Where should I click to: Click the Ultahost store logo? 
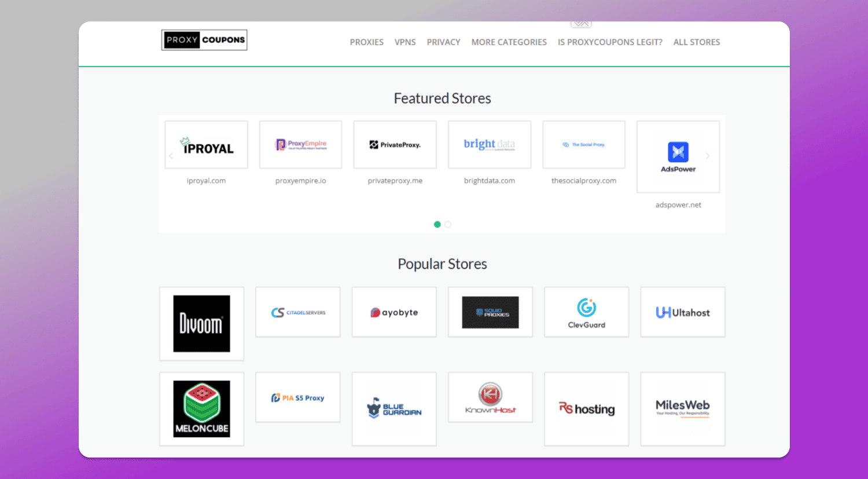[x=683, y=312]
